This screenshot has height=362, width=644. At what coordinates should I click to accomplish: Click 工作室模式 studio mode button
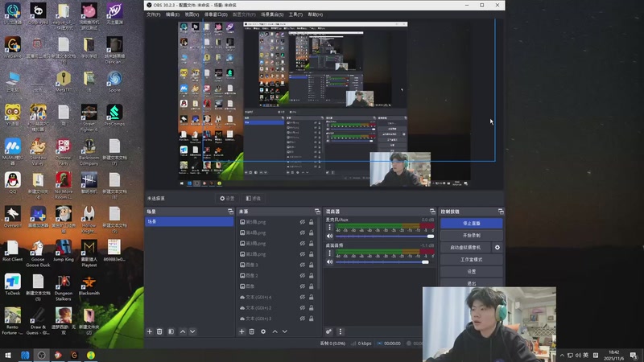(472, 260)
